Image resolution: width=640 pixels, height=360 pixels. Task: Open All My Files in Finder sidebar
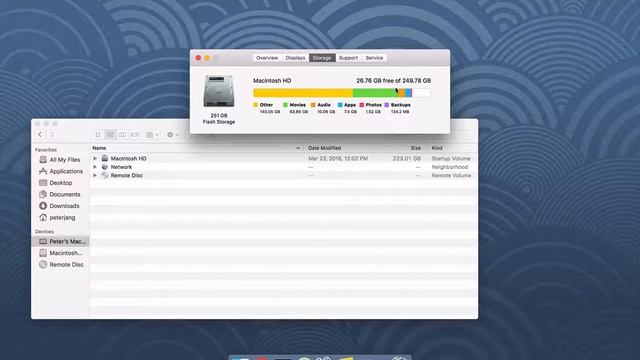coord(60,160)
